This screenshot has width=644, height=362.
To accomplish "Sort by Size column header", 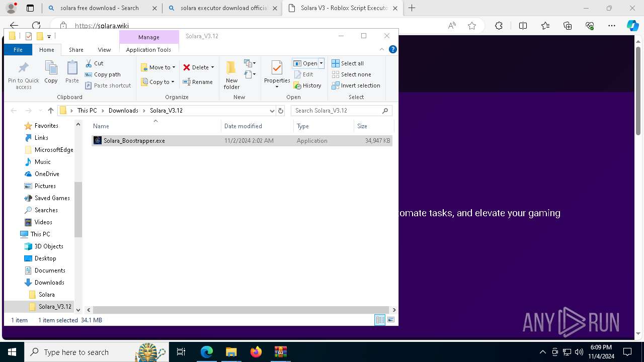I will click(374, 126).
